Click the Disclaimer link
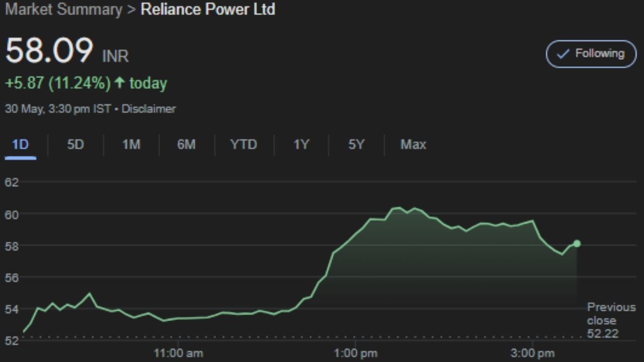This screenshot has height=362, width=644. 148,109
